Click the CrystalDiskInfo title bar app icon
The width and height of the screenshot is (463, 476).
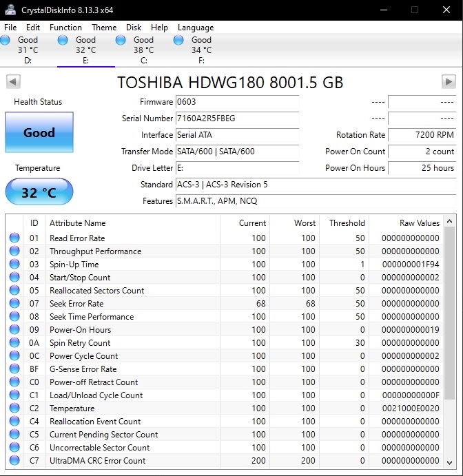10,10
